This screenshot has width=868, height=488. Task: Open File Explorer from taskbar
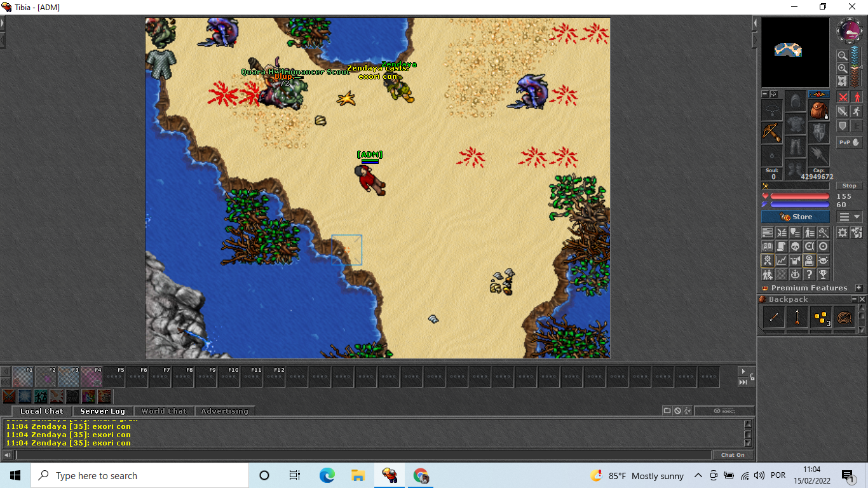click(x=358, y=475)
